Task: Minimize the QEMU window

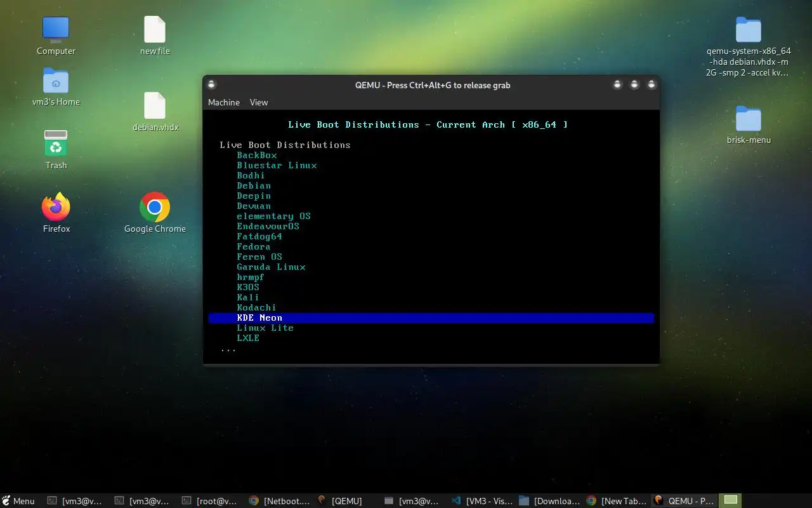Action: 617,84
